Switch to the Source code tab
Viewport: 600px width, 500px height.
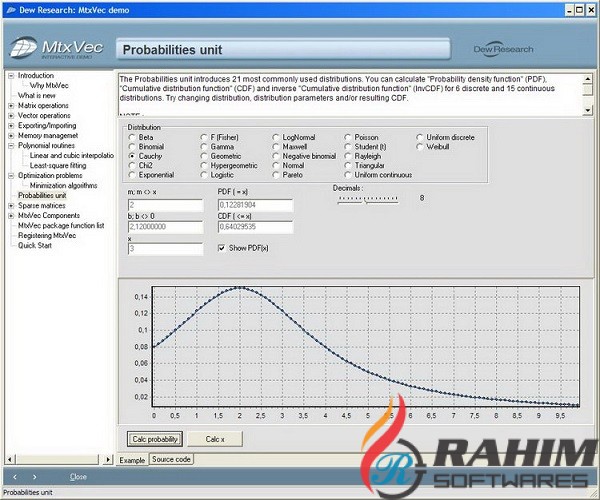(x=171, y=459)
